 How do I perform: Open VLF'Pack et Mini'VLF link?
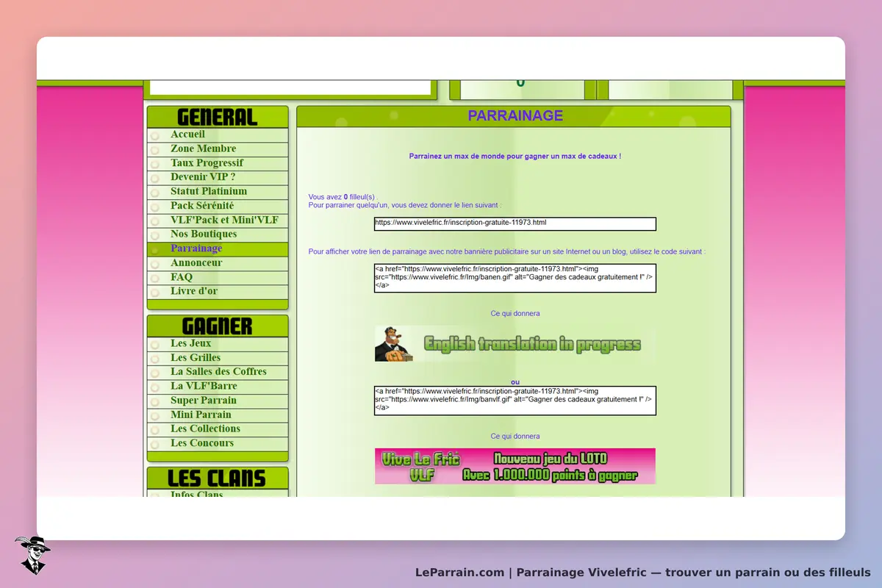(224, 220)
